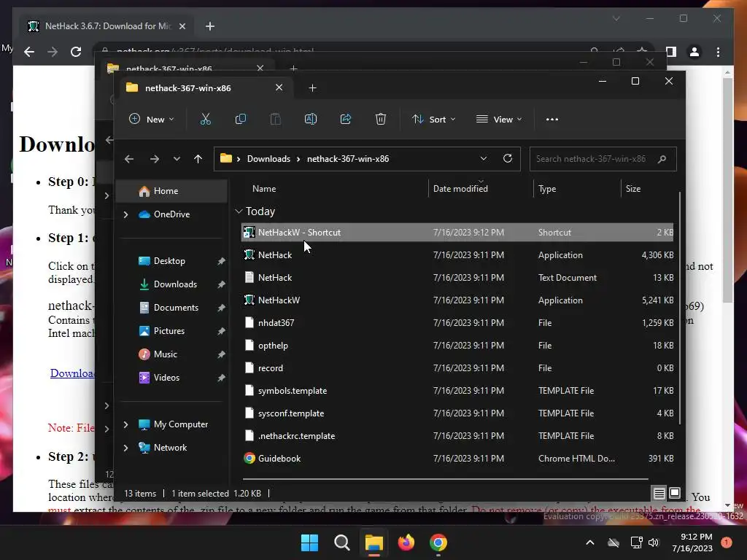Screen dimensions: 747x560
Task: Select symbols.template file
Action: 457,391
